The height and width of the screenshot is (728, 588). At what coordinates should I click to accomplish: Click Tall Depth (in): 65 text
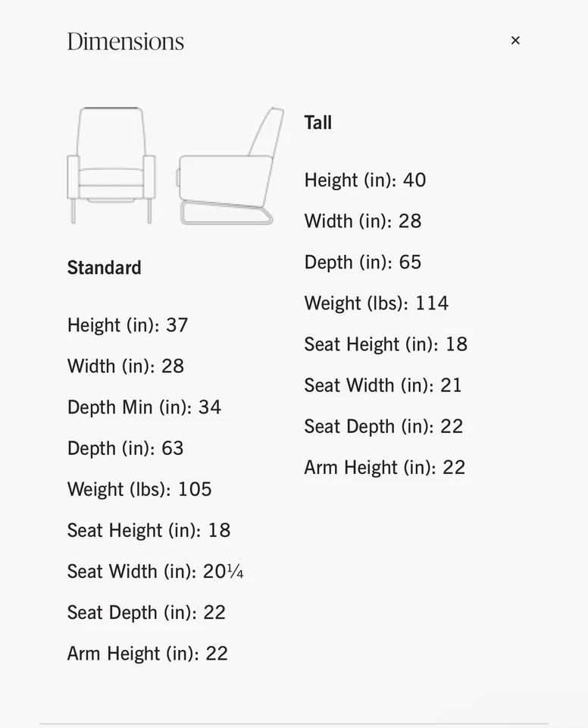tap(363, 262)
